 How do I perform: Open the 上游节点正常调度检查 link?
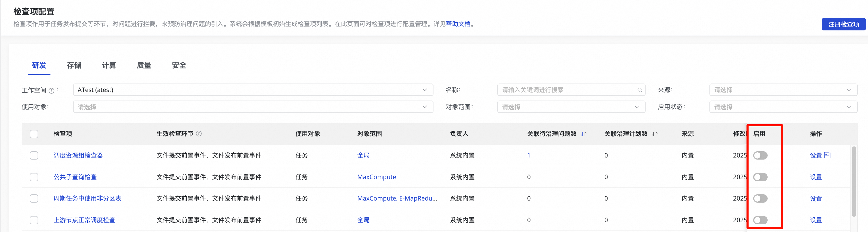[85, 220]
